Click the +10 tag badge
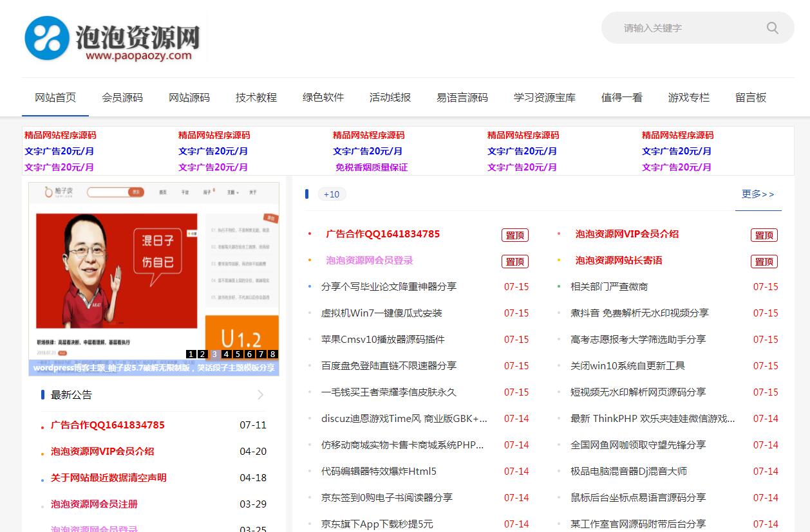Image resolution: width=810 pixels, height=532 pixels. click(332, 194)
